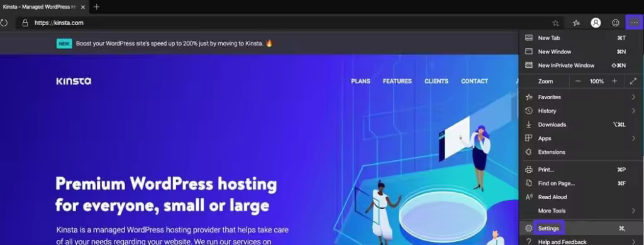Choose New InPrivate Window from the menu
The width and height of the screenshot is (644, 245).
(x=581, y=65)
